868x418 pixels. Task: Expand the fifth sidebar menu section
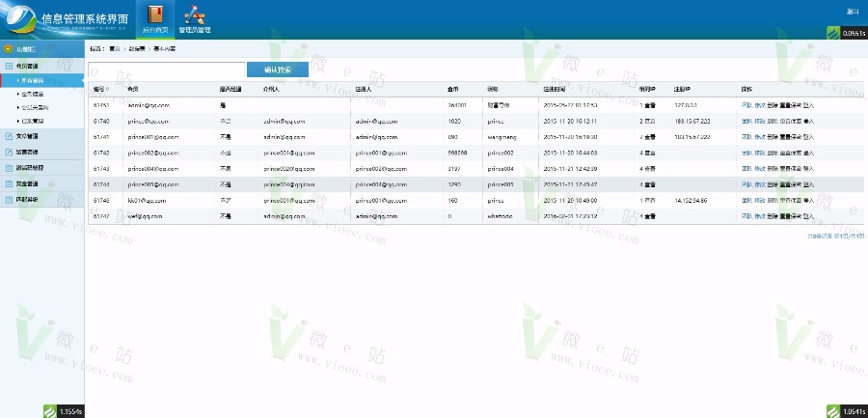pos(28,182)
